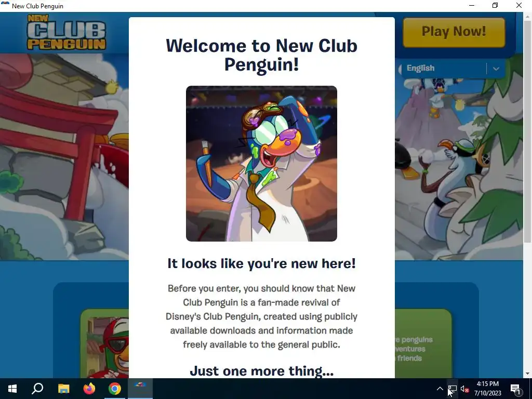Open the notification center icon
Viewport: 532px width, 399px height.
coord(515,389)
